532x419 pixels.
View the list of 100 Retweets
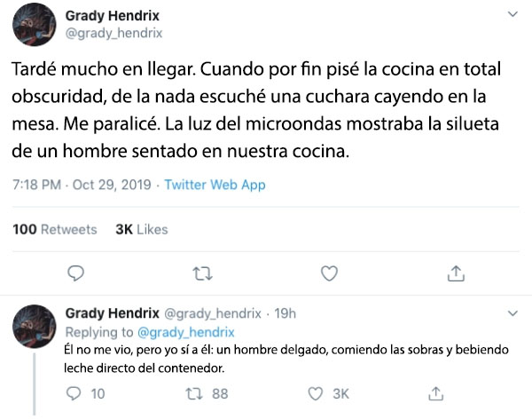pos(55,229)
